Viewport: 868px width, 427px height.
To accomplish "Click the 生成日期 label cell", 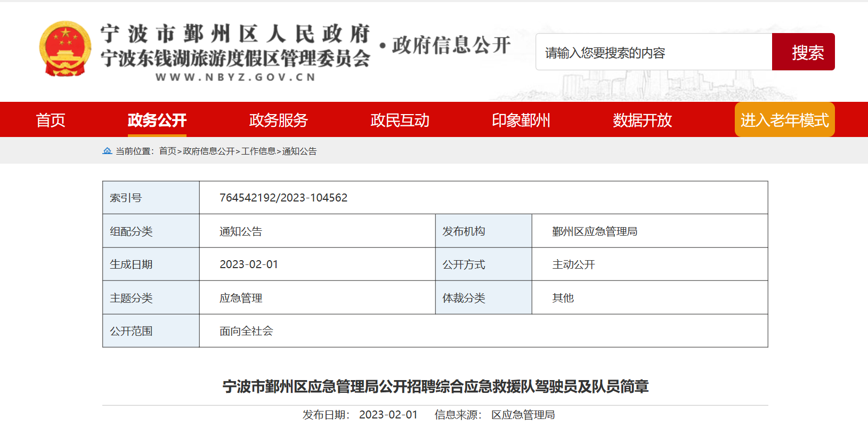I will pyautogui.click(x=151, y=264).
